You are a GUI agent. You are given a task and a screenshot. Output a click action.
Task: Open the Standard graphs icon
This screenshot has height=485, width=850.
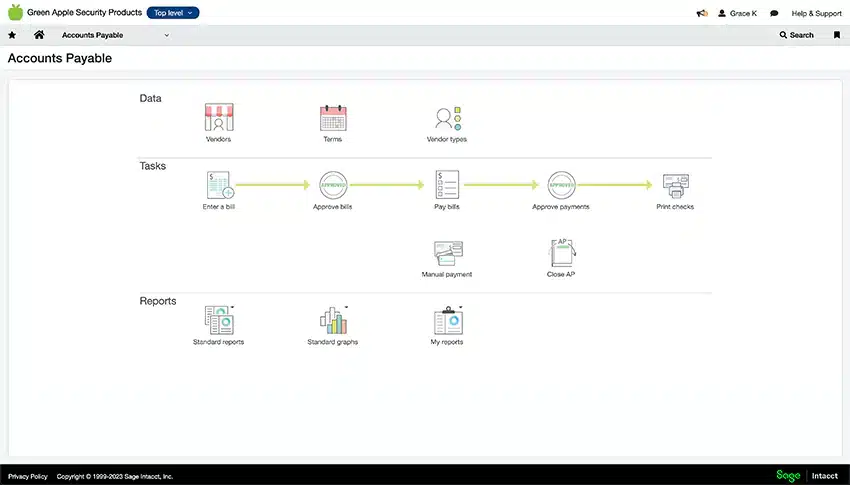(x=333, y=320)
